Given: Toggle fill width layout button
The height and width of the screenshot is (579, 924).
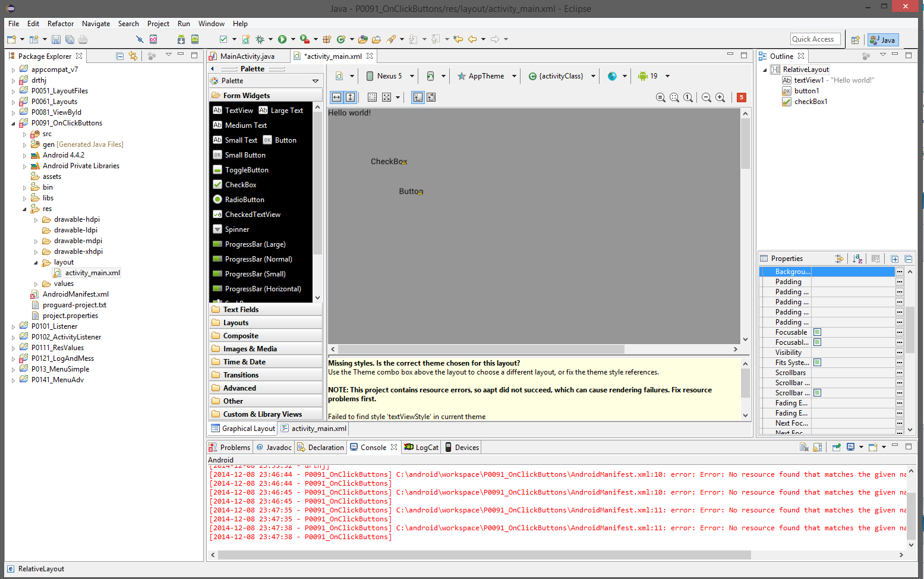Looking at the screenshot, I should tap(337, 97).
